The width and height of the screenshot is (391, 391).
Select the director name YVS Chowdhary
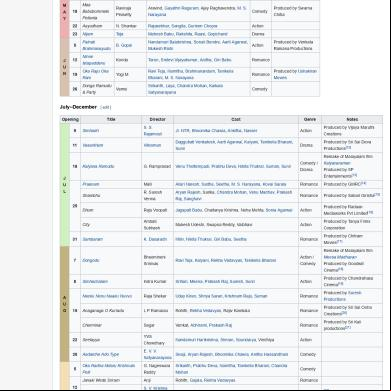coord(154,340)
